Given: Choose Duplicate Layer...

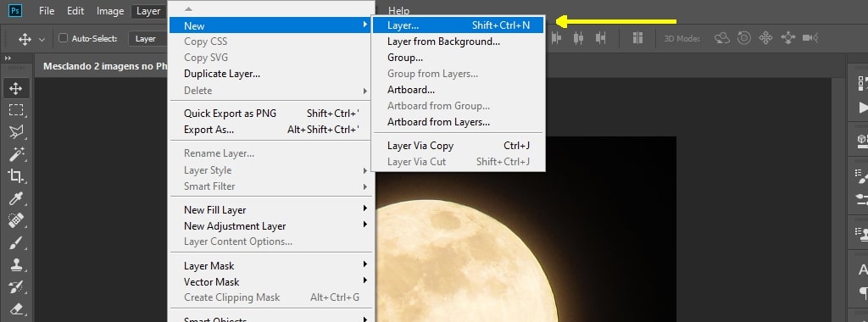Looking at the screenshot, I should click(x=271, y=74).
